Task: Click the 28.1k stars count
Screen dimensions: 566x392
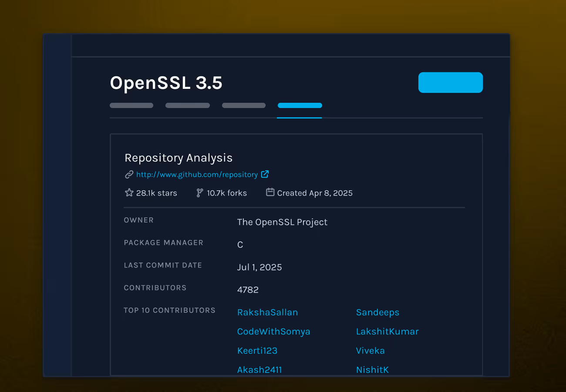Action: [x=157, y=193]
